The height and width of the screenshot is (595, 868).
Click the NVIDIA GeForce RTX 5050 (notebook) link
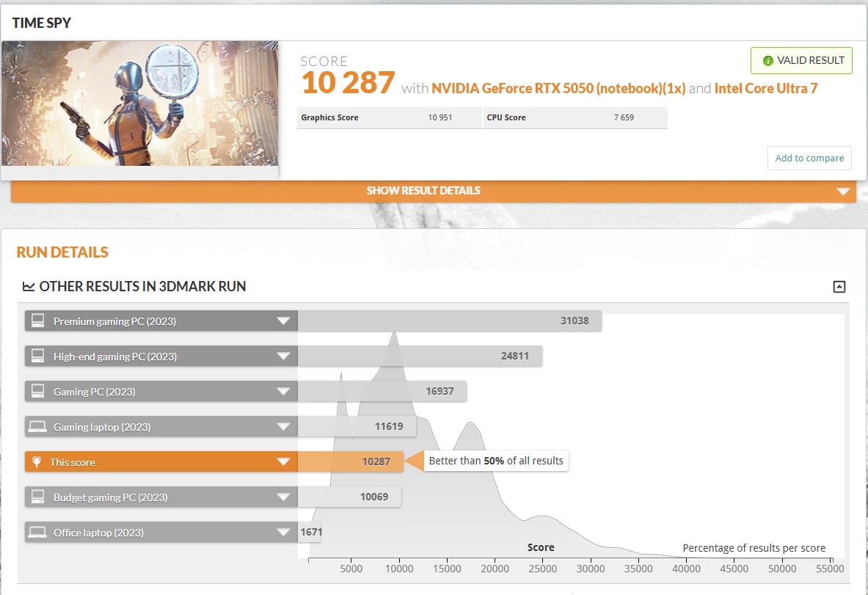pyautogui.click(x=558, y=89)
